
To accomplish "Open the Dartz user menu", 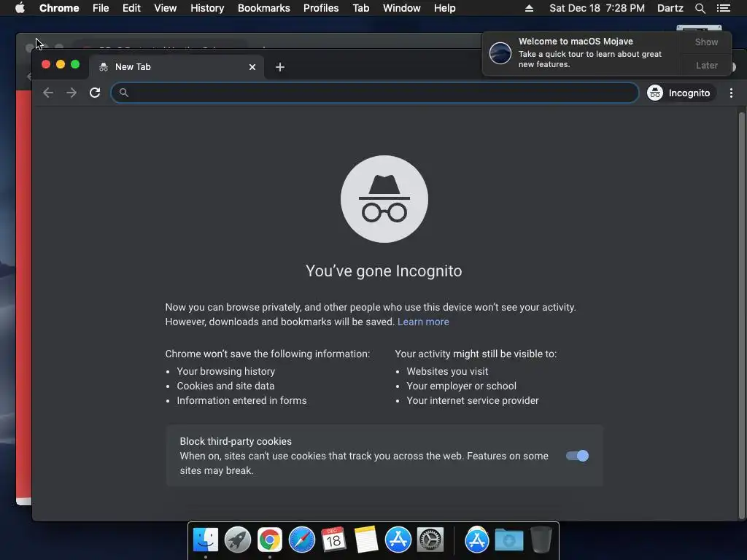I will (670, 8).
